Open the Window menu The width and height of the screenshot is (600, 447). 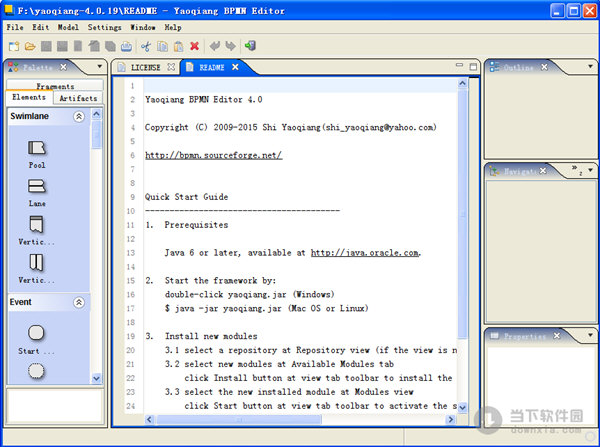click(143, 27)
